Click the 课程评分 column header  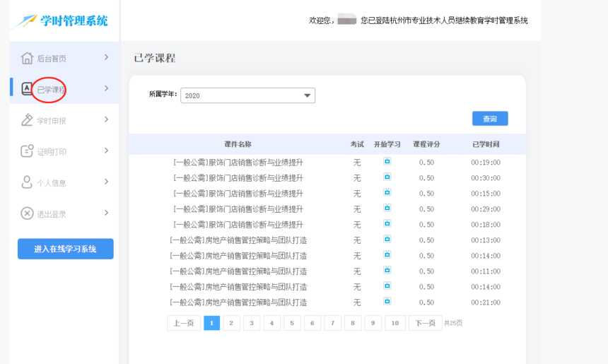pyautogui.click(x=426, y=144)
